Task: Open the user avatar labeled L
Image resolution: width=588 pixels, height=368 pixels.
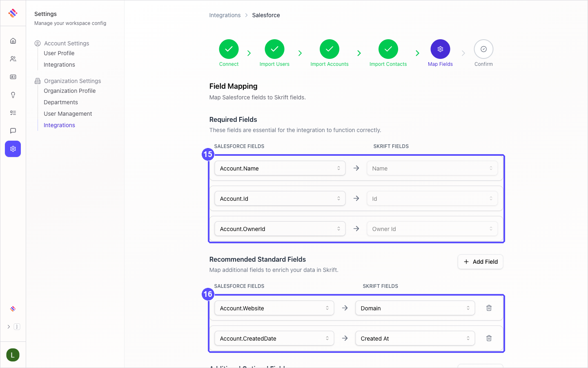Action: pos(13,355)
